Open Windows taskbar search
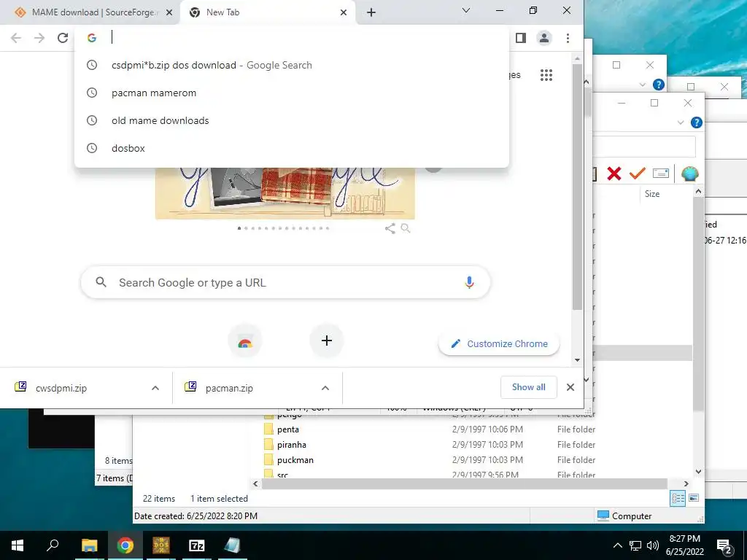747x560 pixels. [x=53, y=545]
